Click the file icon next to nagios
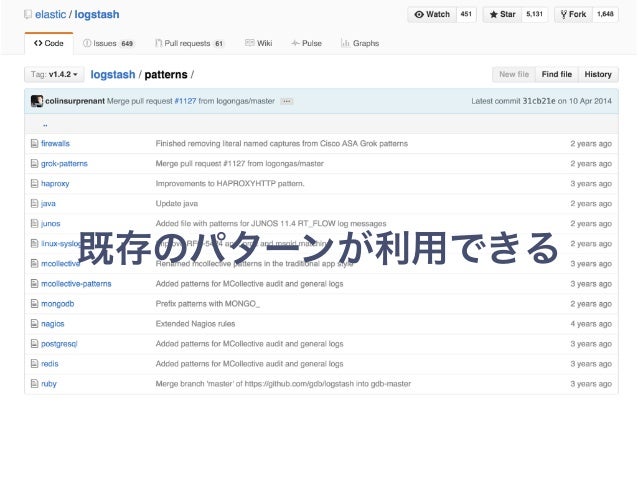 coord(35,324)
